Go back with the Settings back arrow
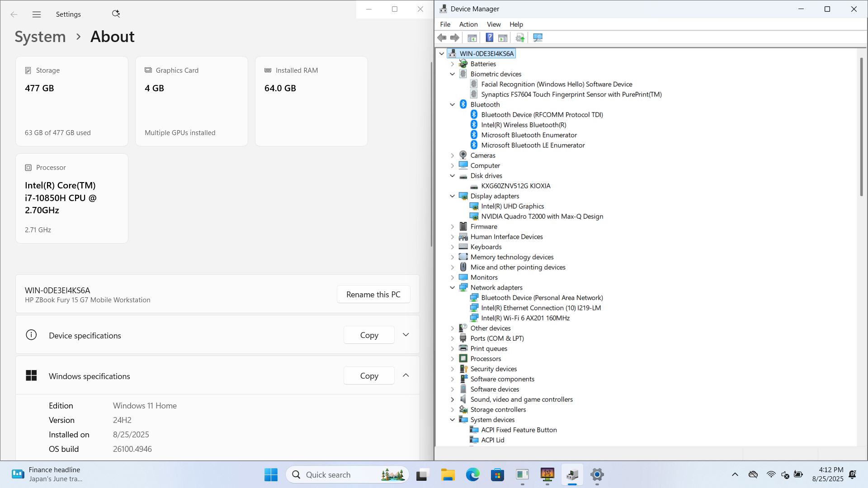Viewport: 868px width, 488px height. pos(14,14)
